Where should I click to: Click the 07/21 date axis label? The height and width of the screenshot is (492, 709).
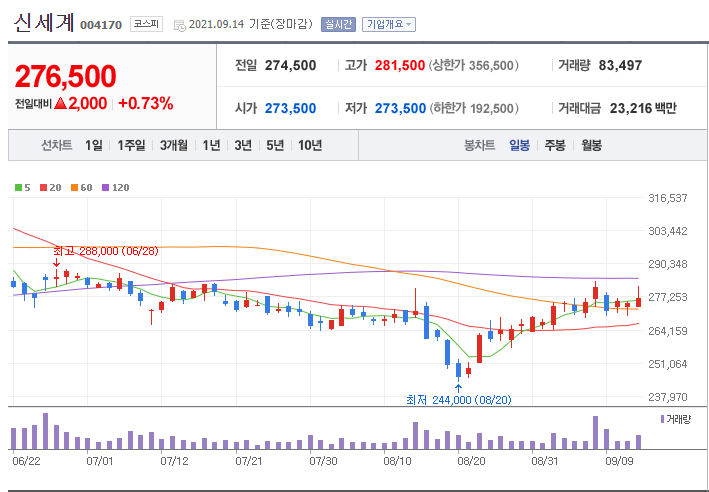[x=249, y=461]
